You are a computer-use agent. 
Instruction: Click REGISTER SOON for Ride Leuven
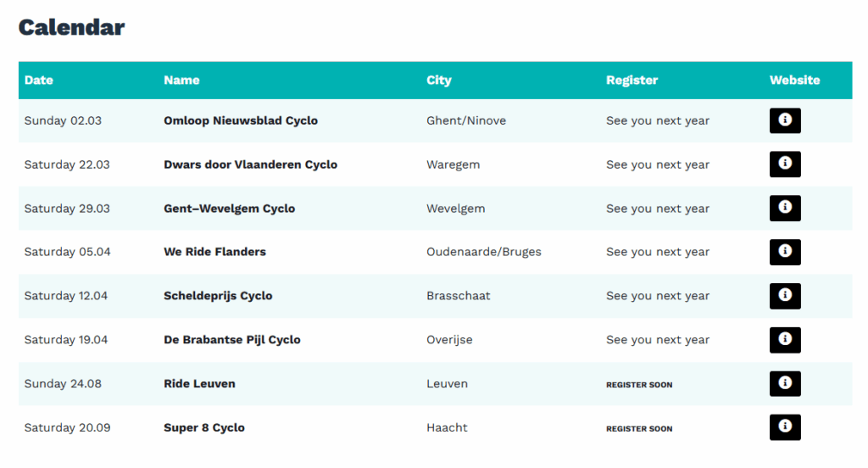(x=639, y=384)
